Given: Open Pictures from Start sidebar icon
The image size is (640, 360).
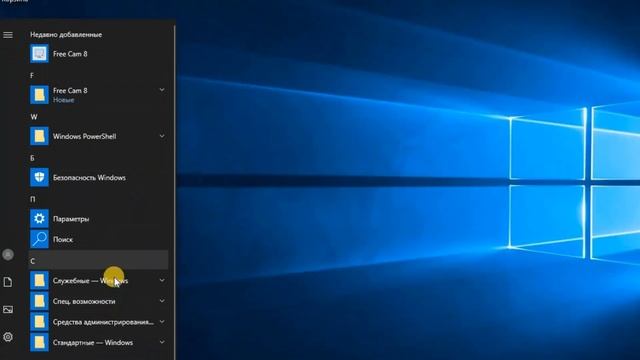Looking at the screenshot, I should (8, 310).
